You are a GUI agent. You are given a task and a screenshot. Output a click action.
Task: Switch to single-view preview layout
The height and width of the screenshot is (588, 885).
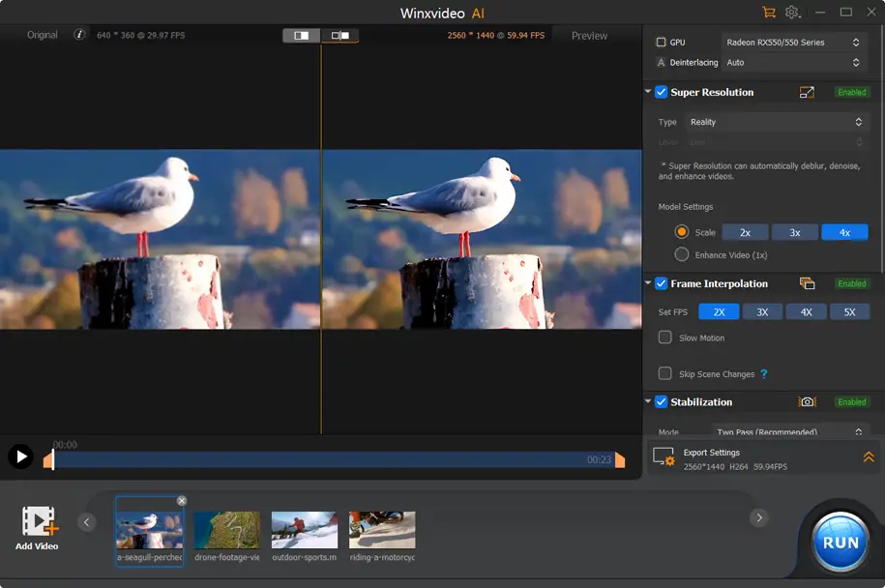[302, 36]
